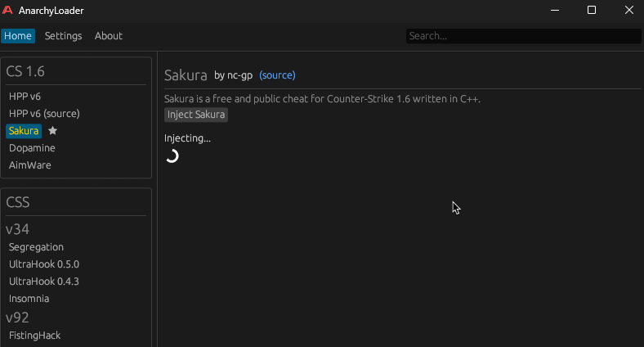Select Sakura in the cheat list
This screenshot has width=644, height=347.
[24, 131]
